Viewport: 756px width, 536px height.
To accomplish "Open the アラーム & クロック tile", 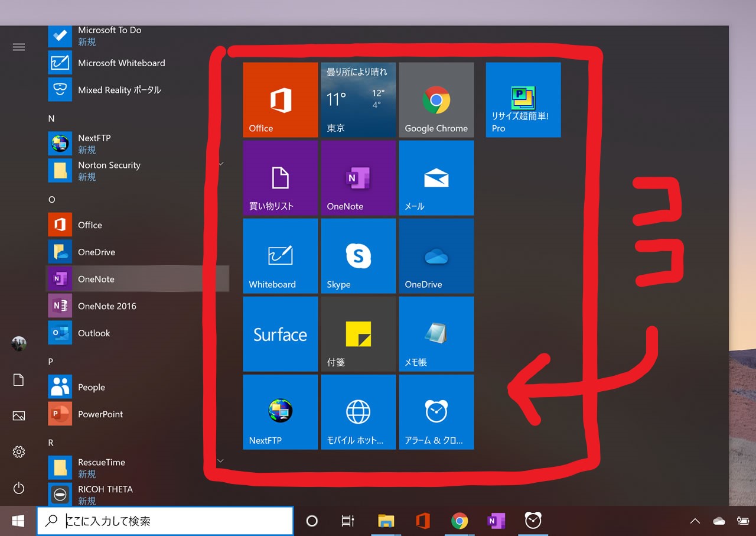I will click(x=436, y=412).
